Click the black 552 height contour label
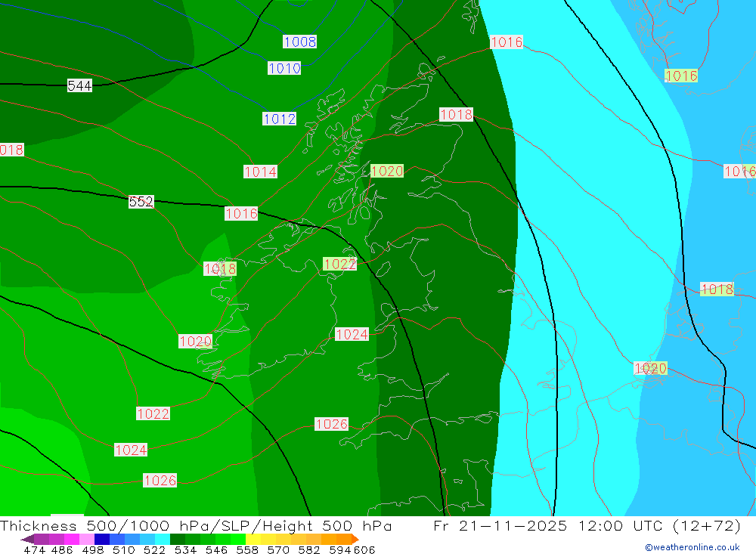756x554 pixels. (141, 202)
